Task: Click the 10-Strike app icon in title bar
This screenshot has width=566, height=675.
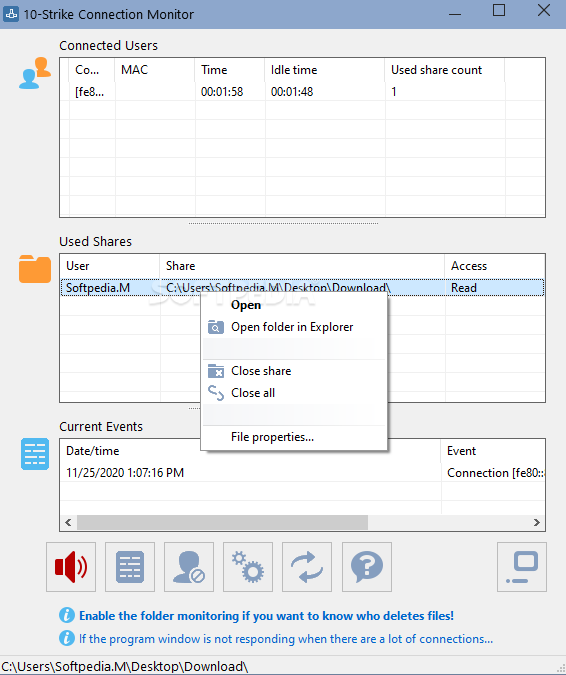Action: [x=11, y=14]
